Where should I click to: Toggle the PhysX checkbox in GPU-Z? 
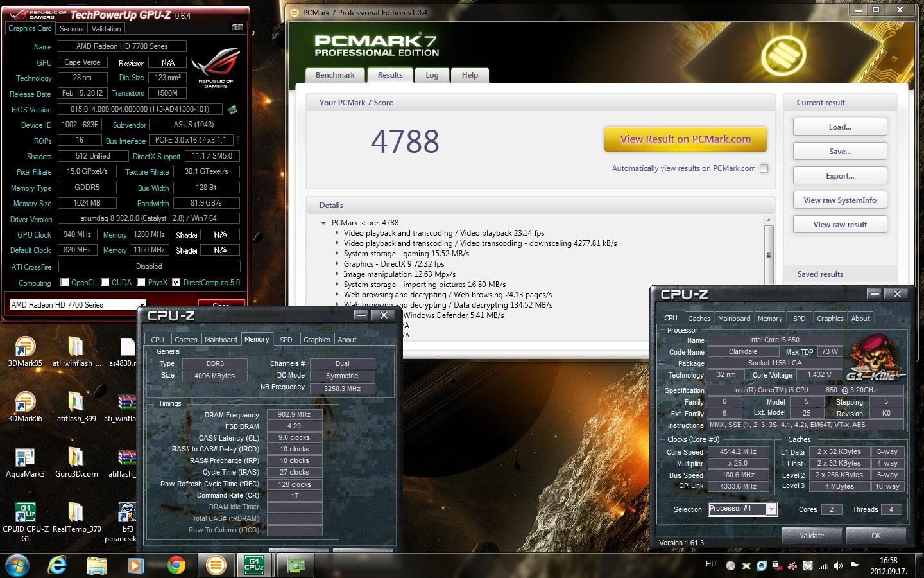[x=141, y=282]
